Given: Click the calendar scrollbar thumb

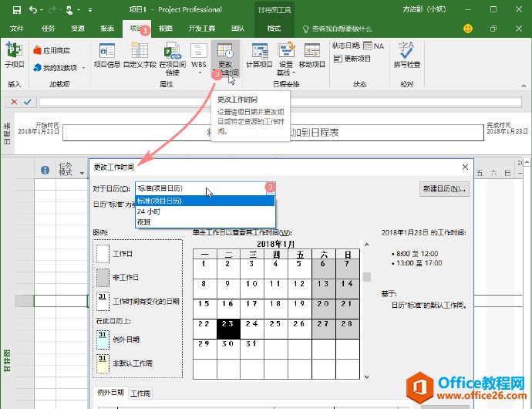Looking at the screenshot, I should [x=366, y=277].
